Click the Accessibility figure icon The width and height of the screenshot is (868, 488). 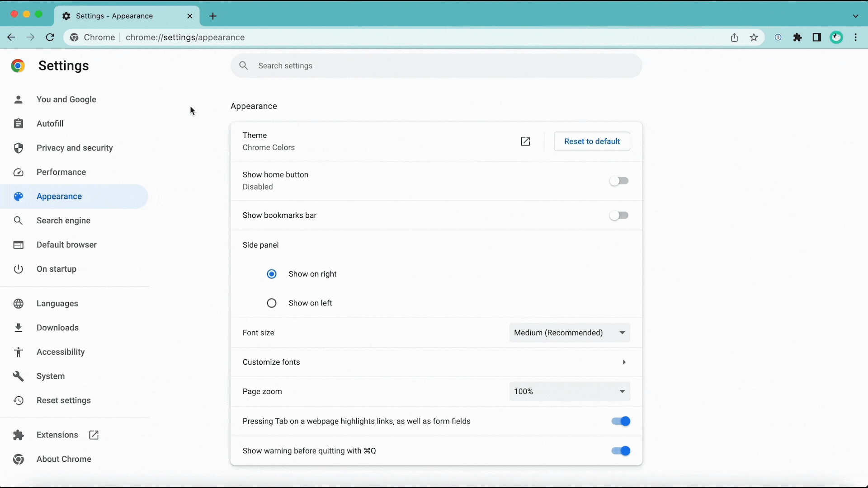tap(19, 352)
